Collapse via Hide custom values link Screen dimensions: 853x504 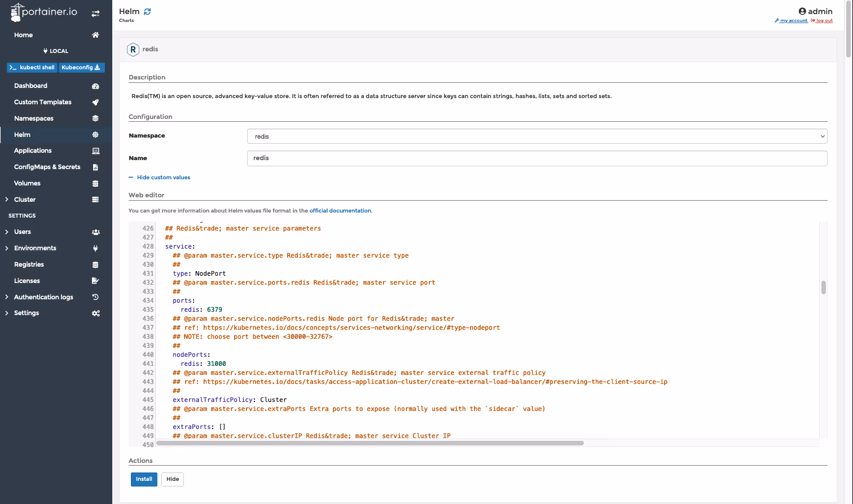click(x=159, y=178)
